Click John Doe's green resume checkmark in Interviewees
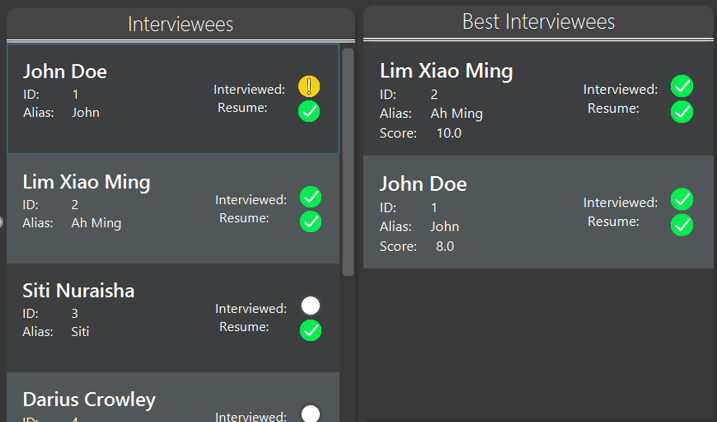The width and height of the screenshot is (717, 422). (309, 111)
